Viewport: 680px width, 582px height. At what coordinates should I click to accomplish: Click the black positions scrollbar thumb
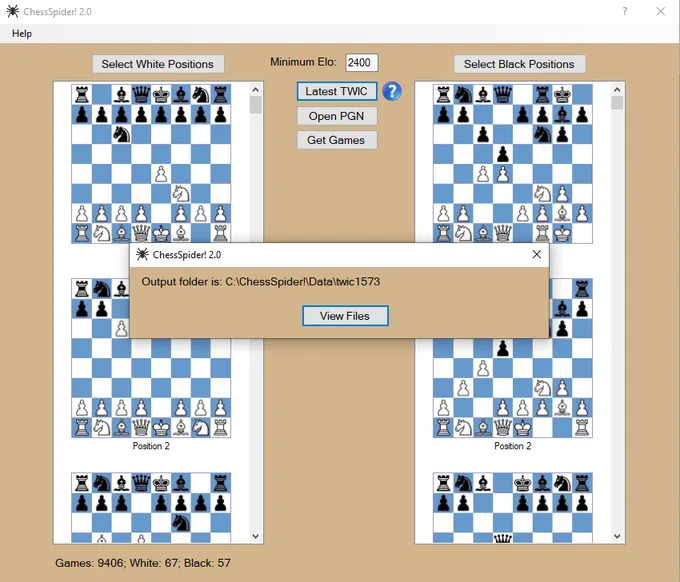click(x=617, y=103)
